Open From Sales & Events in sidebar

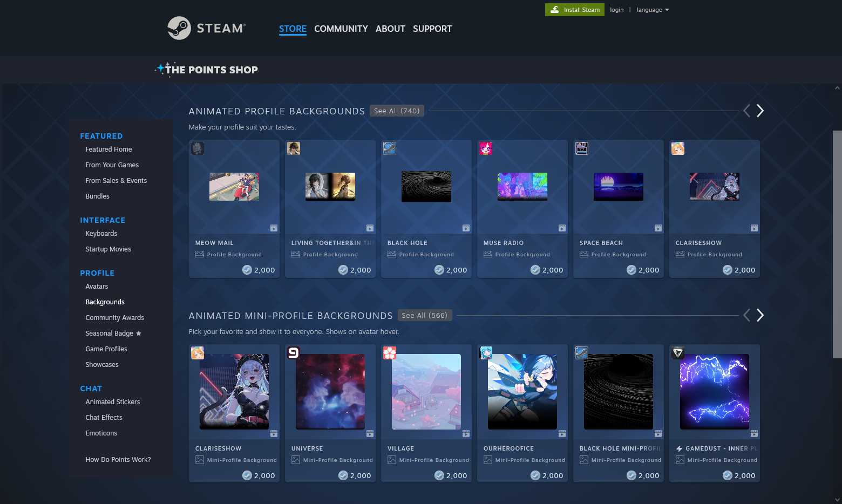pos(116,181)
